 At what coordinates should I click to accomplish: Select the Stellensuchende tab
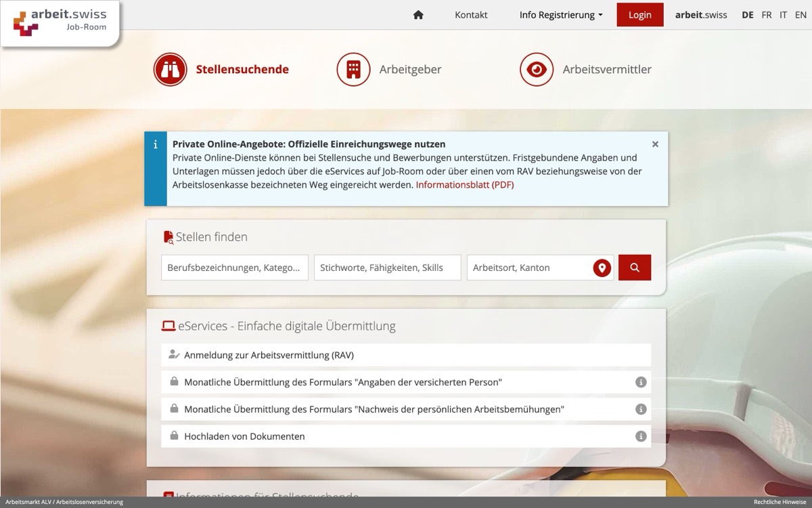click(242, 69)
